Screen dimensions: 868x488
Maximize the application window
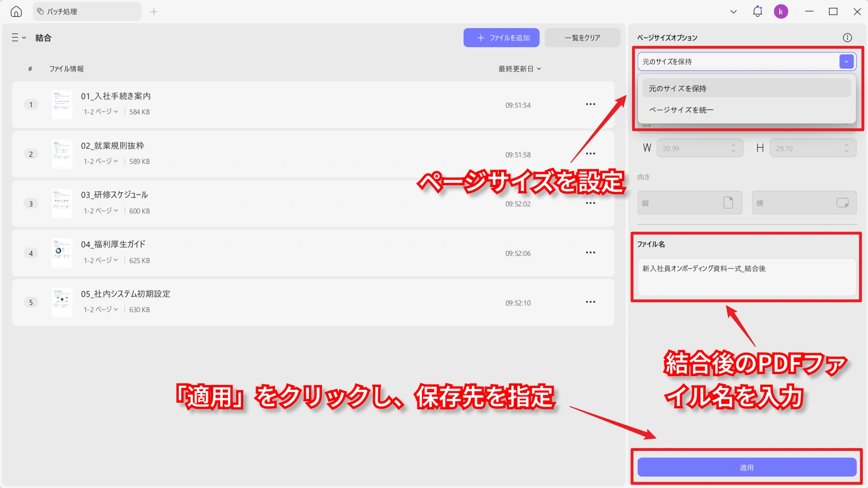(833, 11)
